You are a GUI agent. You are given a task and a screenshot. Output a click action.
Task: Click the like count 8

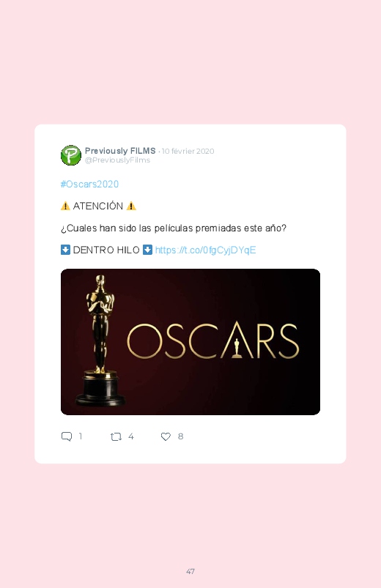click(x=180, y=436)
